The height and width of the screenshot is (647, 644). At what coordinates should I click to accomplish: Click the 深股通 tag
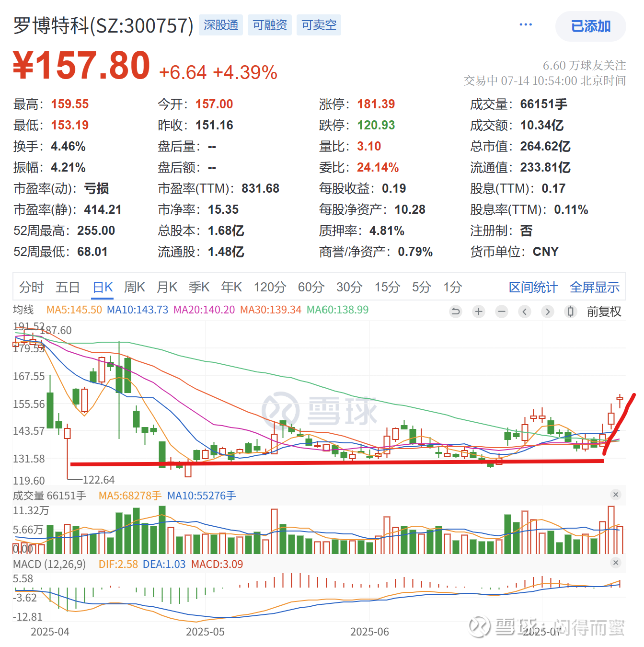[x=221, y=25]
